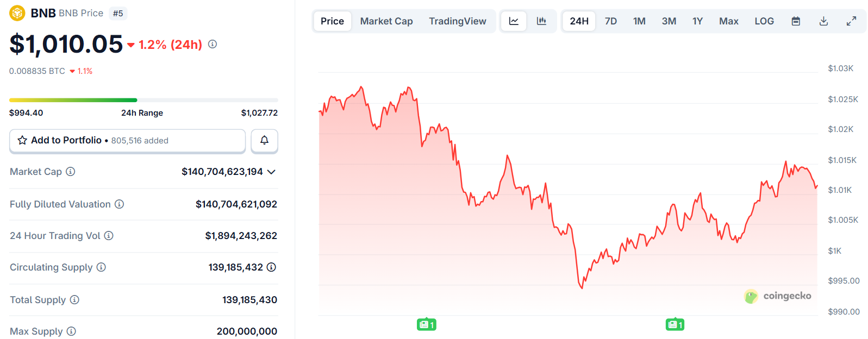
Task: Click info icon next to Market Cap
Action: tap(71, 172)
